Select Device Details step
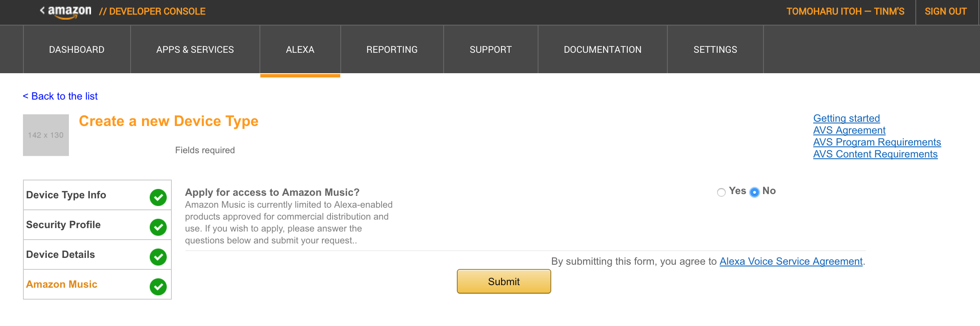The height and width of the screenshot is (326, 980). coord(97,255)
